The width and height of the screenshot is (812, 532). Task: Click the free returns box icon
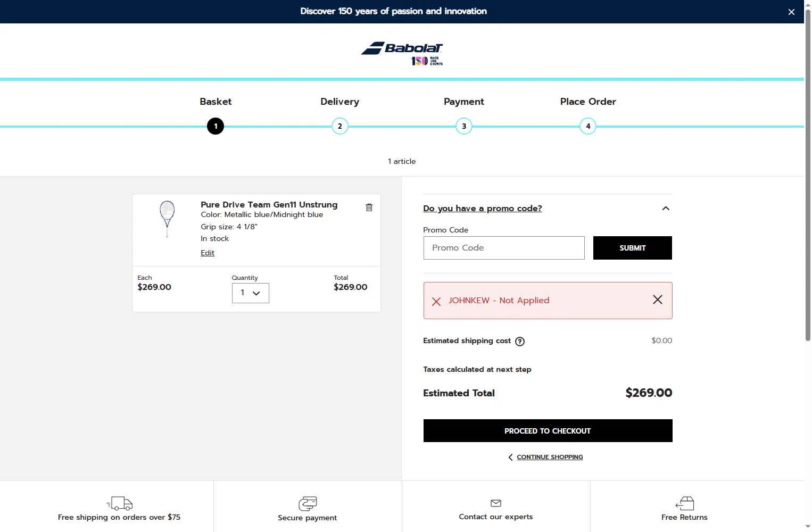684,503
